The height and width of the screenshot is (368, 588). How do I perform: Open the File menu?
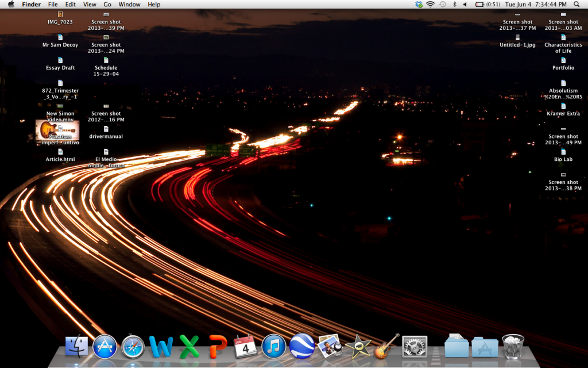pos(53,4)
